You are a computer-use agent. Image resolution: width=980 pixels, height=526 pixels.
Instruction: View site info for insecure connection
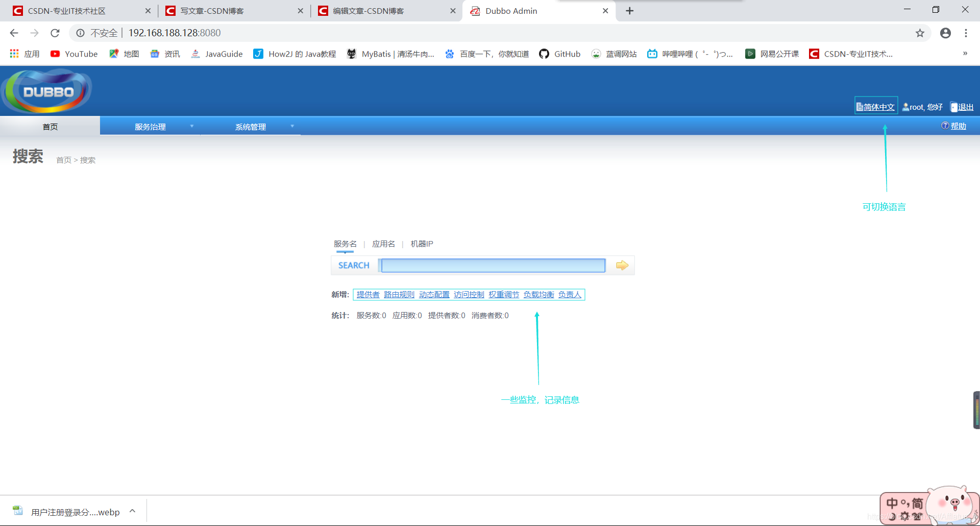coord(80,33)
